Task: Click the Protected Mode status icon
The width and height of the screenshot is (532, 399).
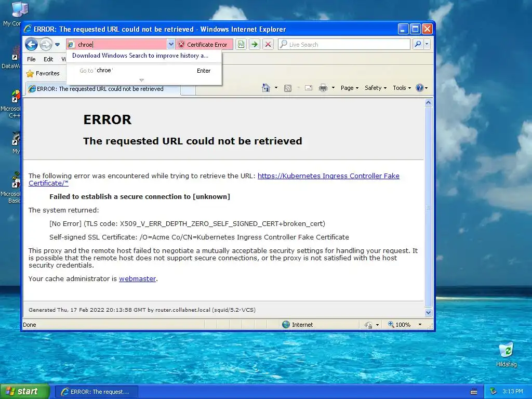Action: (x=368, y=325)
